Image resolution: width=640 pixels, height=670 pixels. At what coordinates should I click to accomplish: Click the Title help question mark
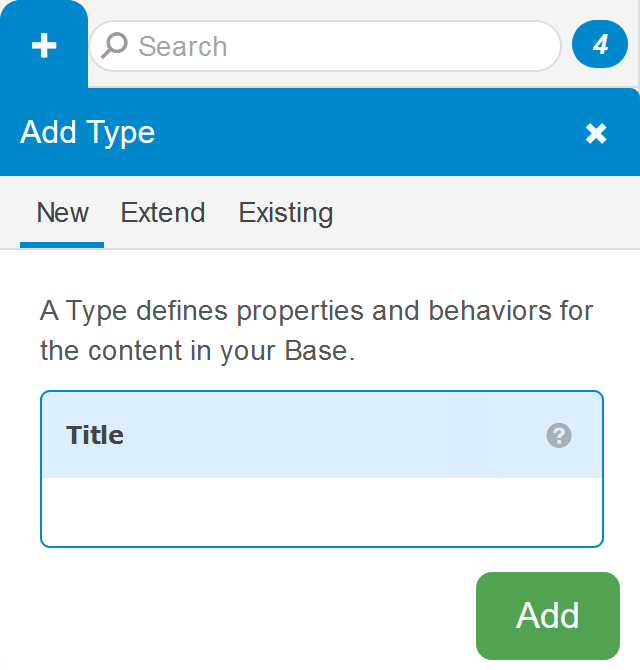[559, 435]
